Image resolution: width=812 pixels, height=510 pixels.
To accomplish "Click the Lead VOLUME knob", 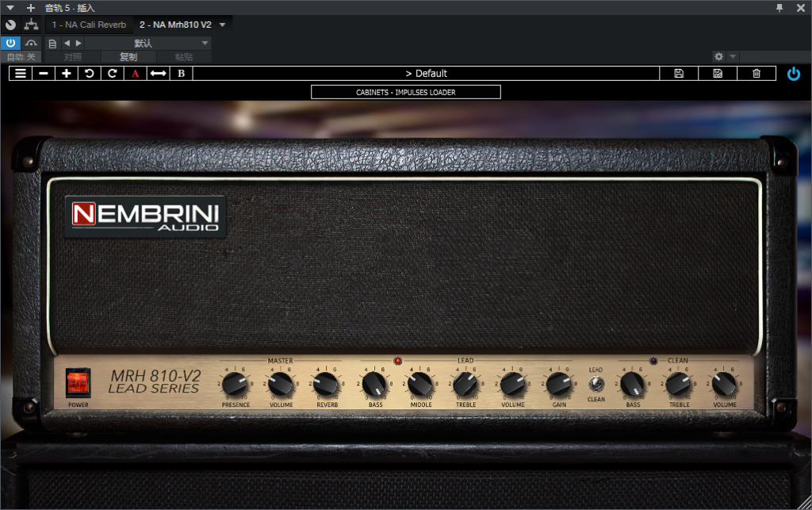I will point(513,384).
